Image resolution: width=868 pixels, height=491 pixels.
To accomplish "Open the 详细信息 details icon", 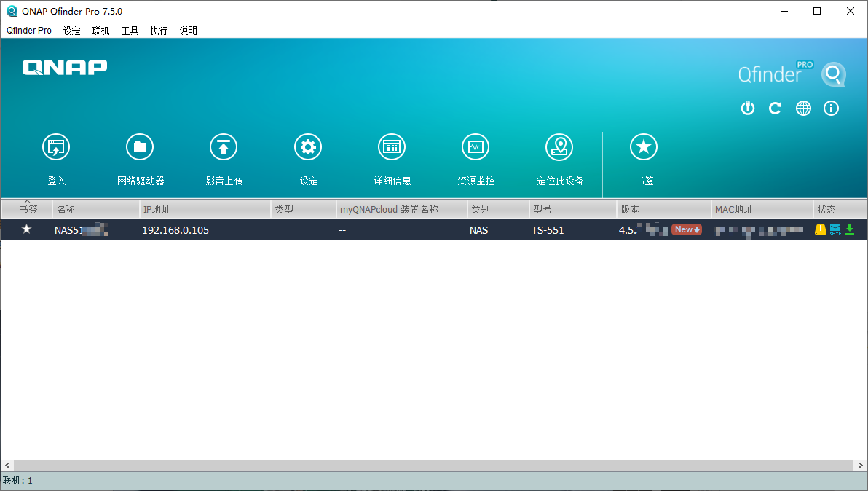I will point(392,147).
